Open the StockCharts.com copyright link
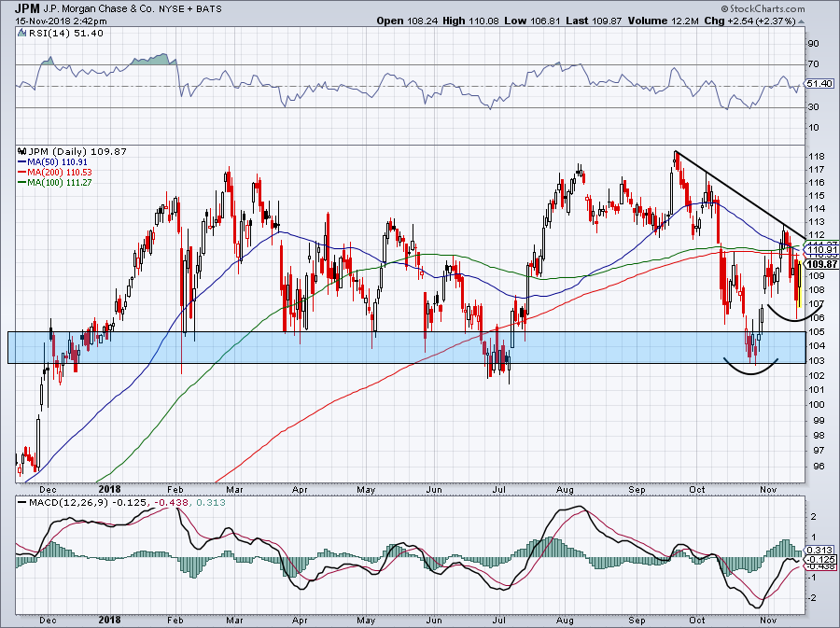 [x=763, y=9]
